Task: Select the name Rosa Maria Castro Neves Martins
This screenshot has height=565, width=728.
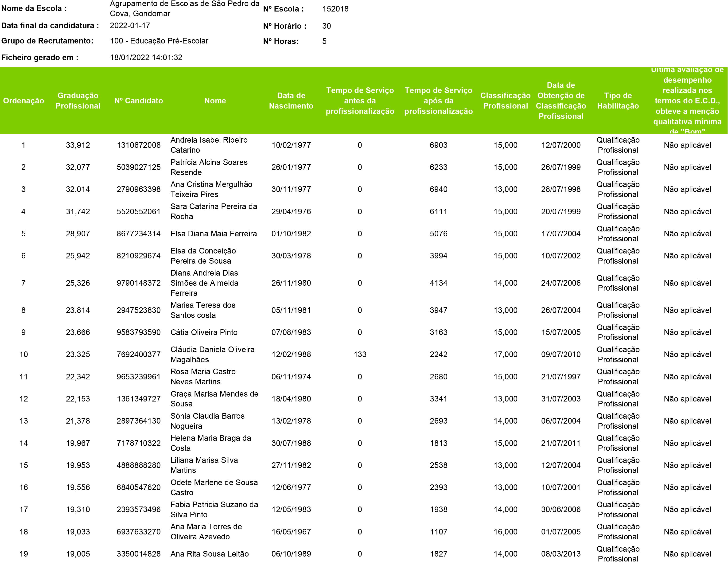Action: click(x=203, y=377)
